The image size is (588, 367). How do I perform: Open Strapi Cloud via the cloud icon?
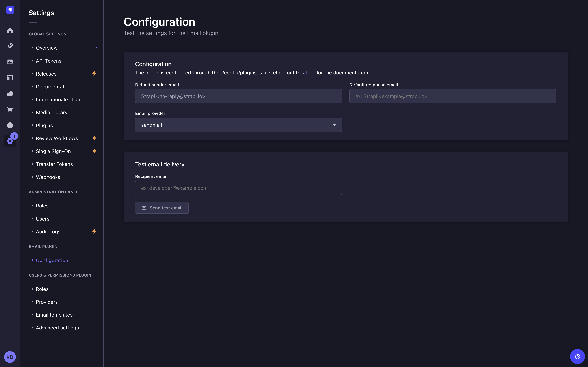(10, 94)
